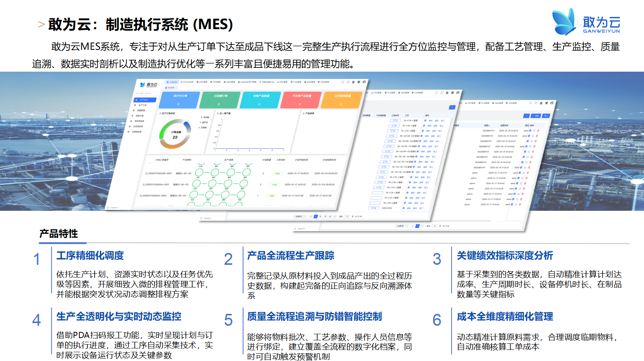The image size is (644, 361).
Task: Click the red 不合格产品数量 summary card
Action: coord(301,100)
